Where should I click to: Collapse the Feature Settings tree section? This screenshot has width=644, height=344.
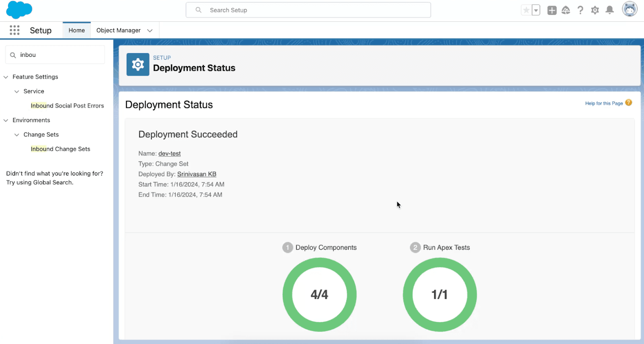[x=6, y=77]
